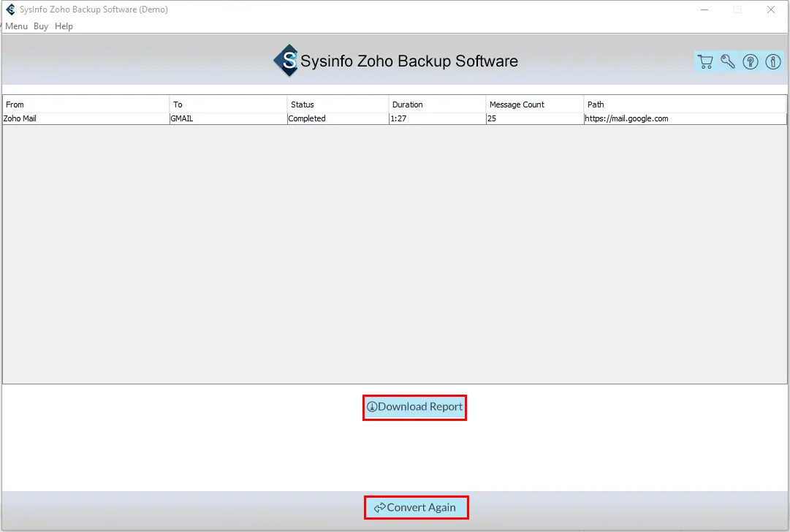This screenshot has width=790, height=532.
Task: Click the shopping cart buy icon
Action: pos(705,61)
